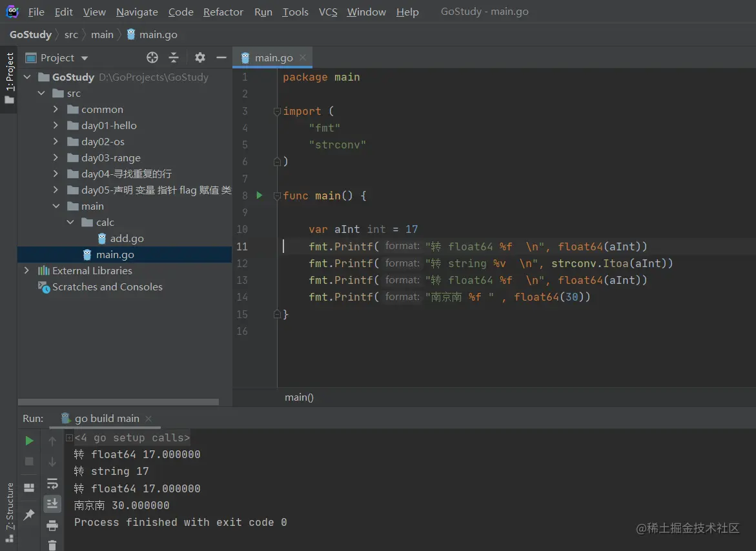Click src in the breadcrumb bar

(71, 35)
